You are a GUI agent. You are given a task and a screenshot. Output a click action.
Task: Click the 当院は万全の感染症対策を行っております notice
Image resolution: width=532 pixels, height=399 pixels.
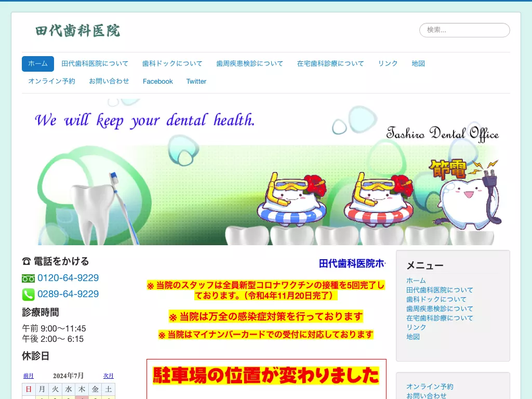point(266,316)
